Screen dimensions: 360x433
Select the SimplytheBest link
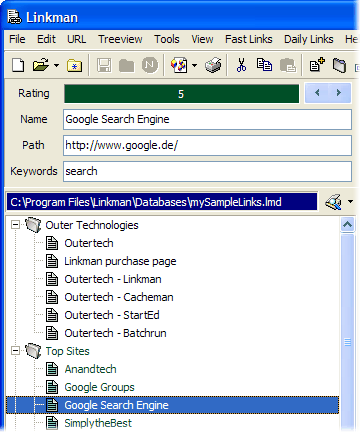[x=98, y=423]
